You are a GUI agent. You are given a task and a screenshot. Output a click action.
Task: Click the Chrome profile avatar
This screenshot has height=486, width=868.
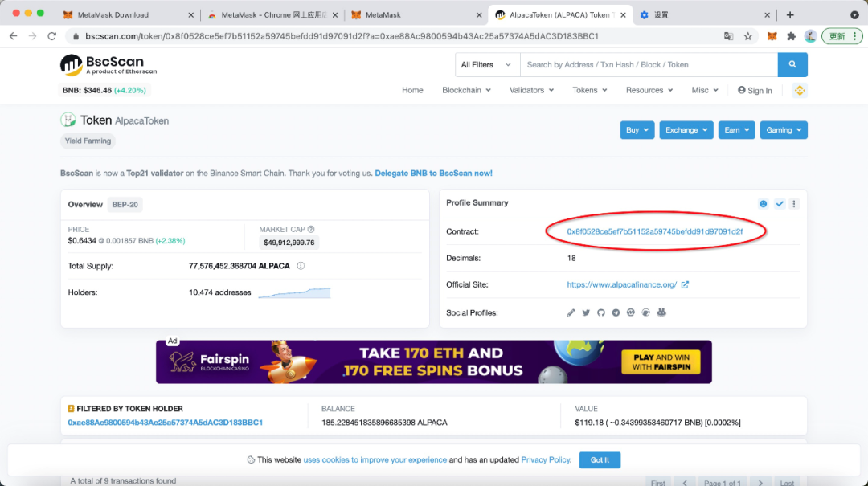click(810, 36)
